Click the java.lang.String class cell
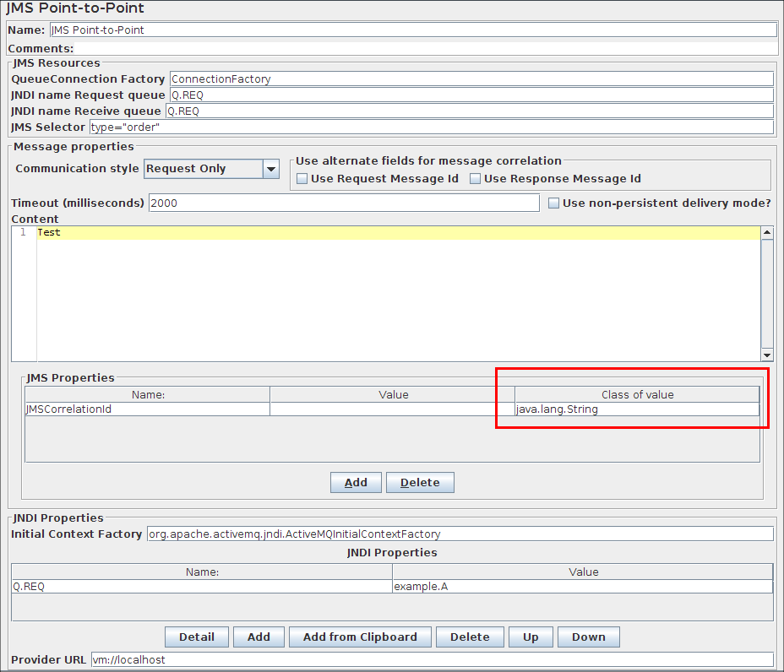784x672 pixels. click(x=636, y=409)
